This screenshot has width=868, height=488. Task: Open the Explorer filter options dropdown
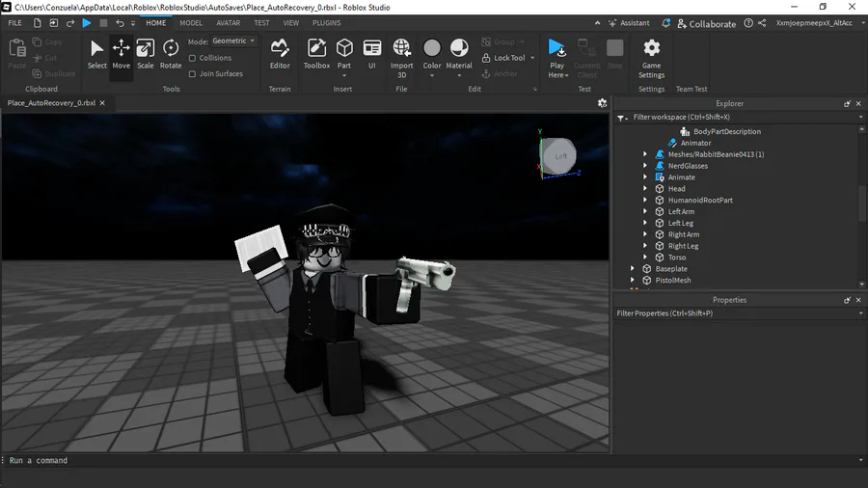(622, 118)
